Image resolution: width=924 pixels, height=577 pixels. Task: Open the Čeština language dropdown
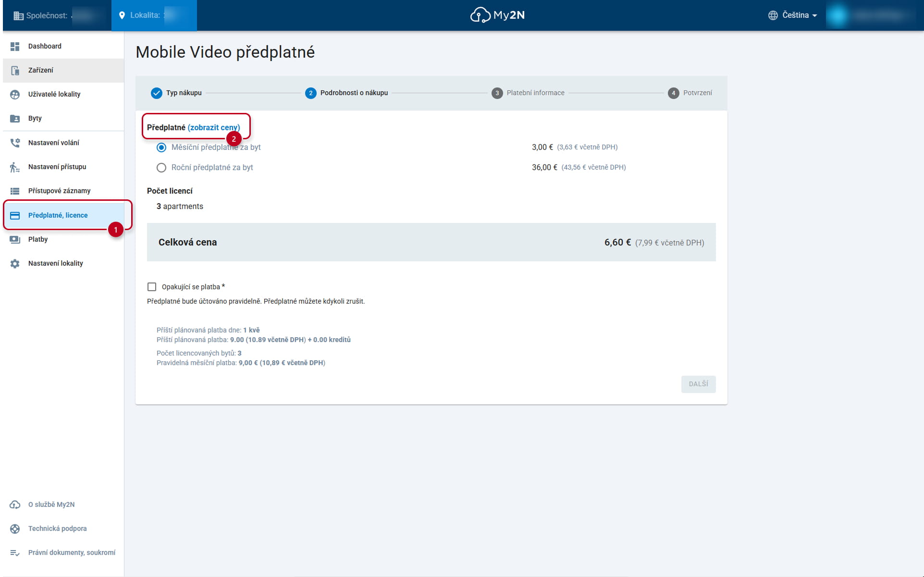[793, 15]
